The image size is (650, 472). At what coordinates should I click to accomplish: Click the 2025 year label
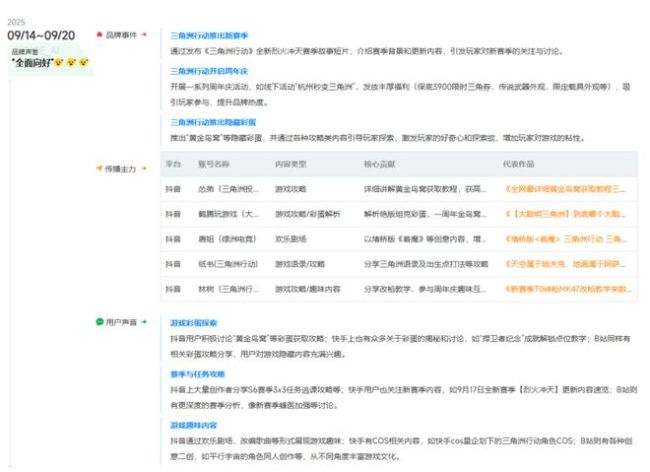coord(16,22)
